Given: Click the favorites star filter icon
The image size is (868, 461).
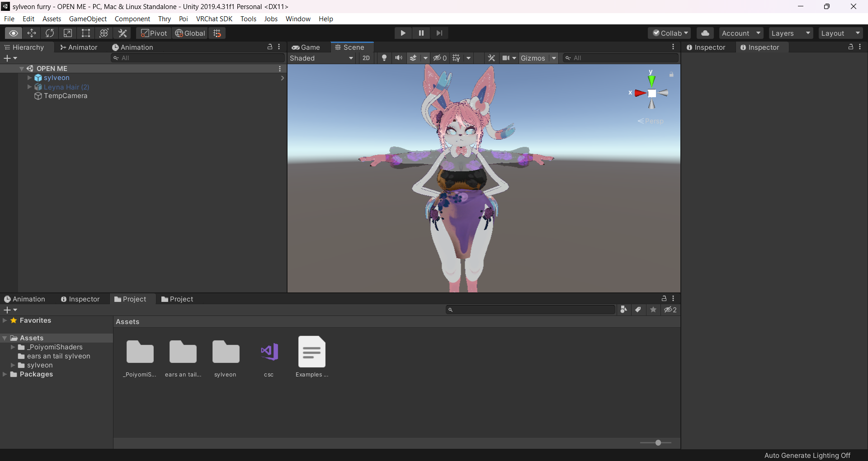Looking at the screenshot, I should (x=653, y=310).
